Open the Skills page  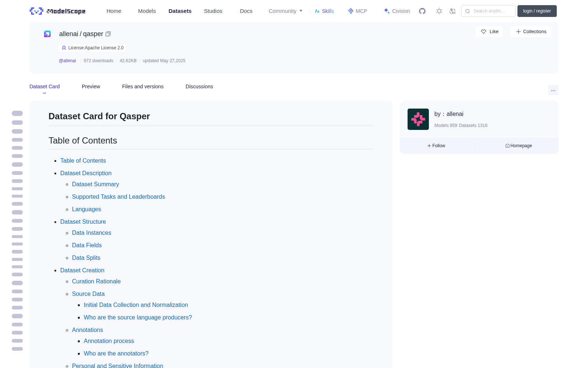pyautogui.click(x=324, y=11)
